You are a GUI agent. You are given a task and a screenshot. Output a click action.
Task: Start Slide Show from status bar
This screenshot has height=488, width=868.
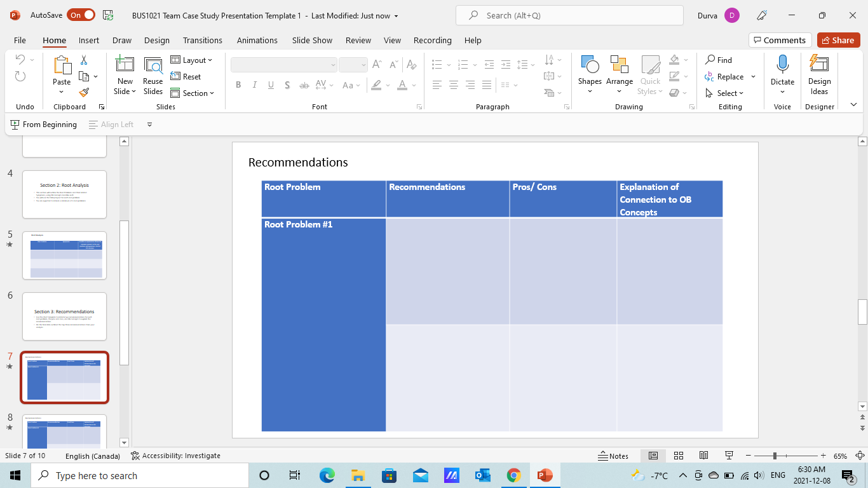(x=729, y=456)
